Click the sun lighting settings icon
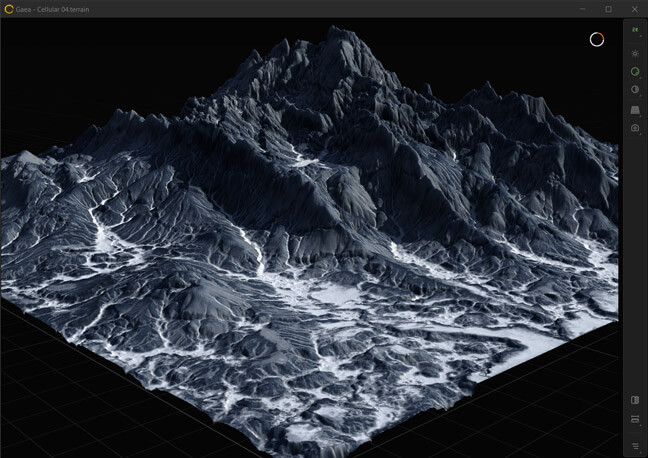The image size is (648, 458). click(x=635, y=53)
